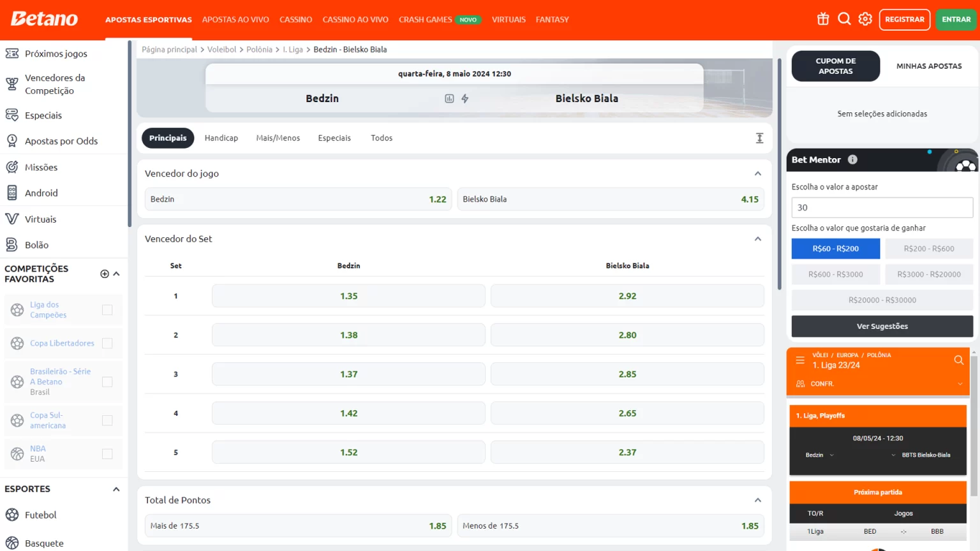Screen dimensions: 980x551
Task: Select the R$600 - R$3000 winnings range
Action: (835, 274)
